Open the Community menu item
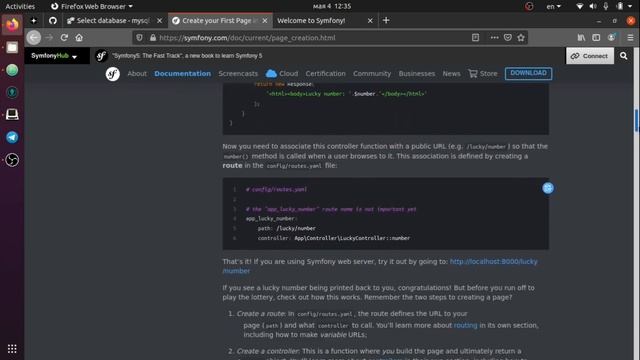Image resolution: width=640 pixels, height=360 pixels. (x=372, y=73)
